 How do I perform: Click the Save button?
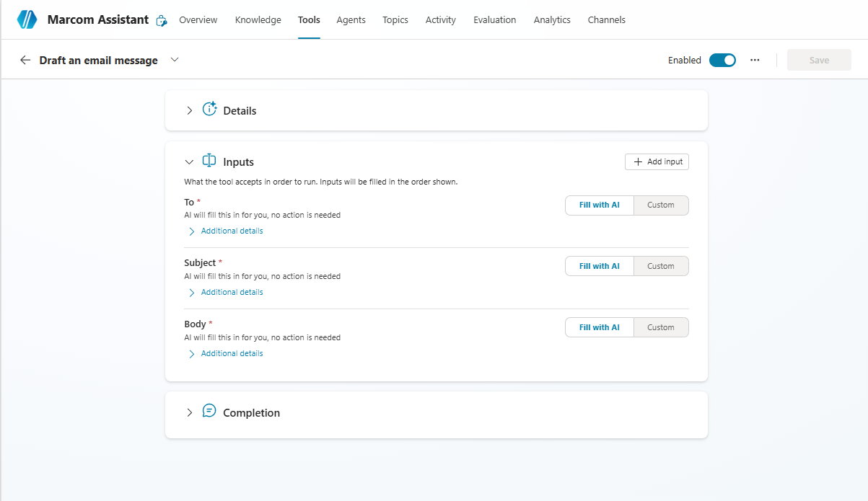click(819, 60)
